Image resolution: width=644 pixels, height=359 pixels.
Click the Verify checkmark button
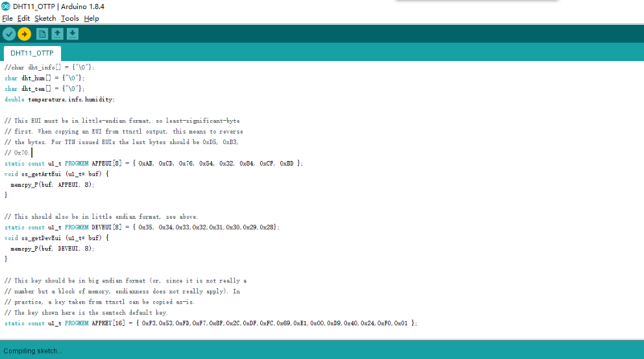pyautogui.click(x=9, y=34)
